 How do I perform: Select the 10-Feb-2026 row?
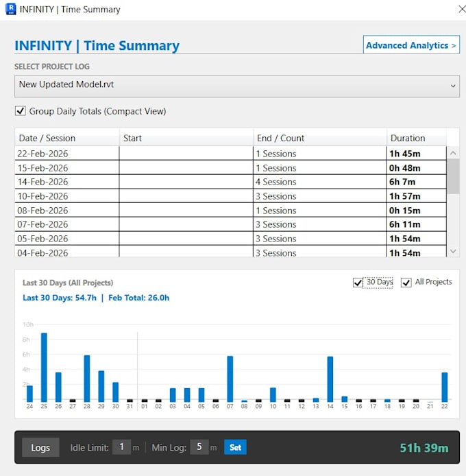pyautogui.click(x=230, y=196)
